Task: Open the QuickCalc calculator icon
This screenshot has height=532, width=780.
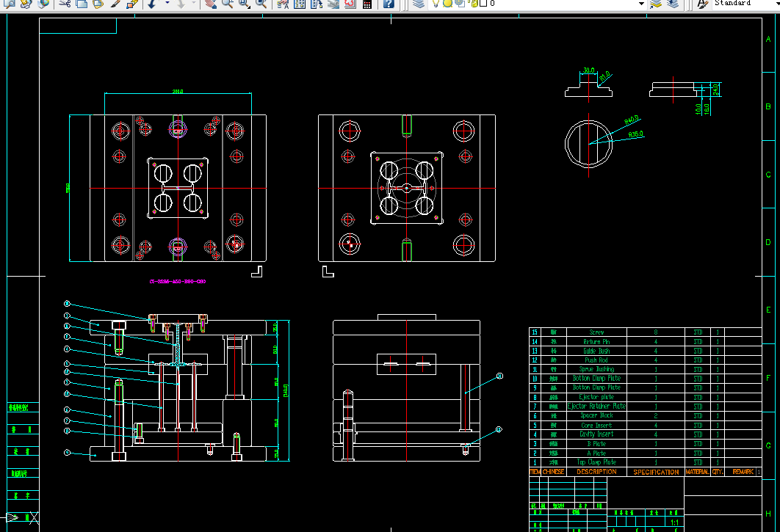Action: (x=367, y=4)
